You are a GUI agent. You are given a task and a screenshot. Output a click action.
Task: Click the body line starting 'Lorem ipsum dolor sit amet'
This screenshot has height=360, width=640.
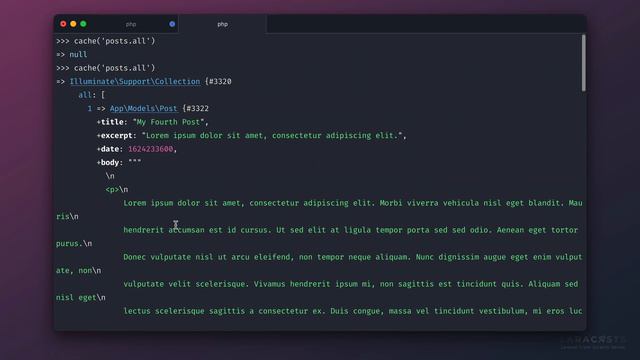pyautogui.click(x=353, y=203)
